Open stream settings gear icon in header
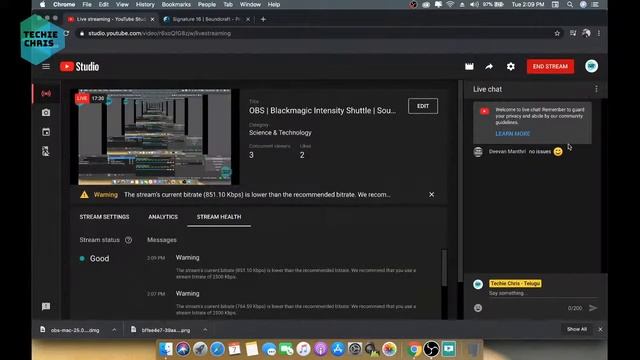The width and height of the screenshot is (640, 360). 511,67
